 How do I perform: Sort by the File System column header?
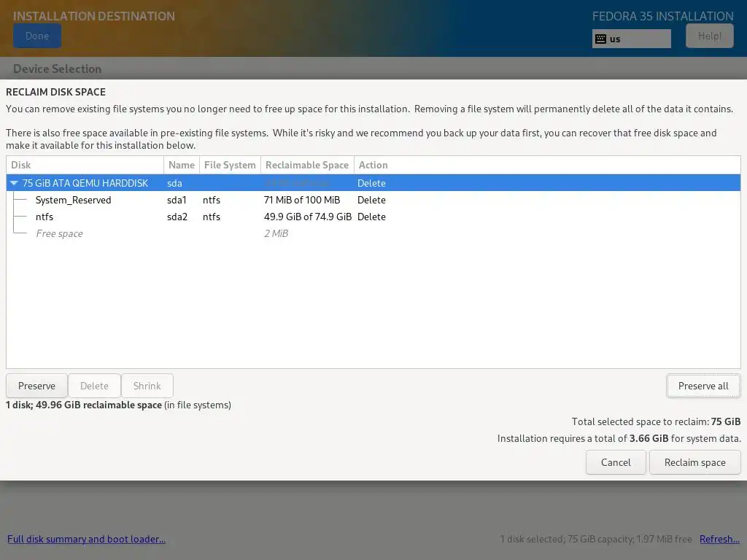pyautogui.click(x=230, y=165)
